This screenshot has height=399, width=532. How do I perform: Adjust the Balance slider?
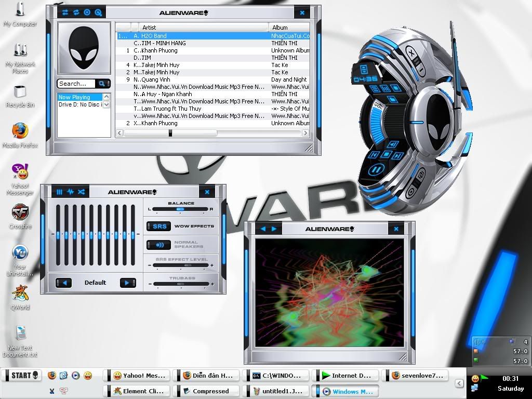pyautogui.click(x=180, y=209)
